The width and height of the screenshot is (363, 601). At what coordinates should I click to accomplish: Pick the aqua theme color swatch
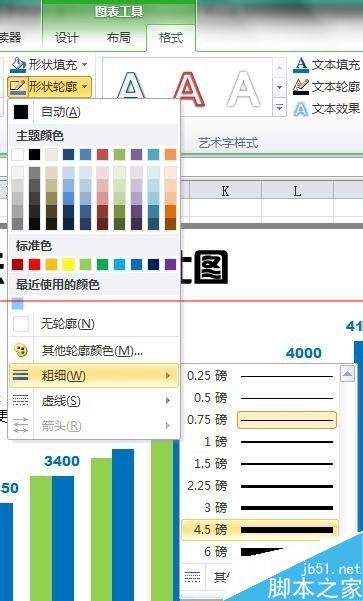point(153,154)
